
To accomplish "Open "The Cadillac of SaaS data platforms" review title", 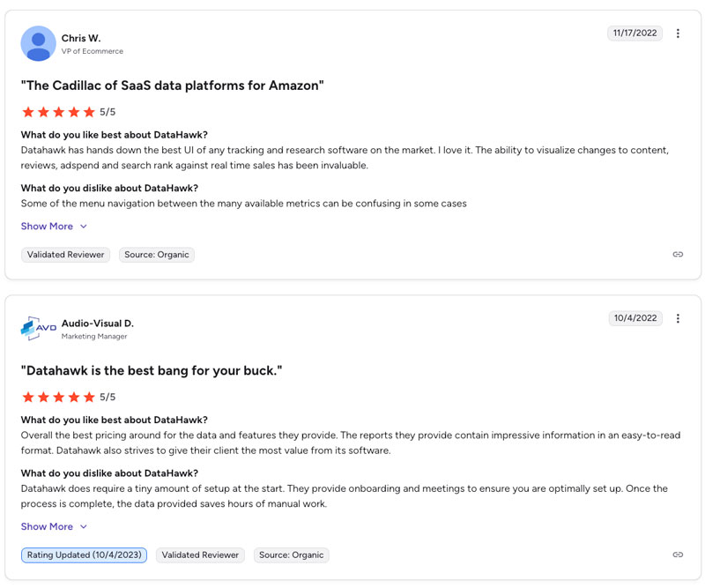I will 173,86.
